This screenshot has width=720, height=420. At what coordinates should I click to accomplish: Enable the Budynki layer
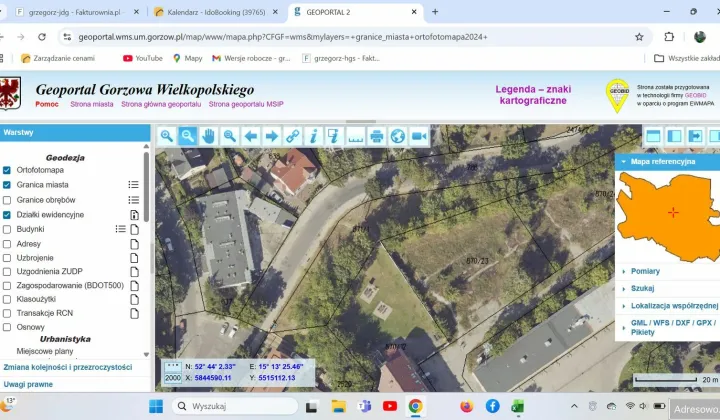(7, 229)
